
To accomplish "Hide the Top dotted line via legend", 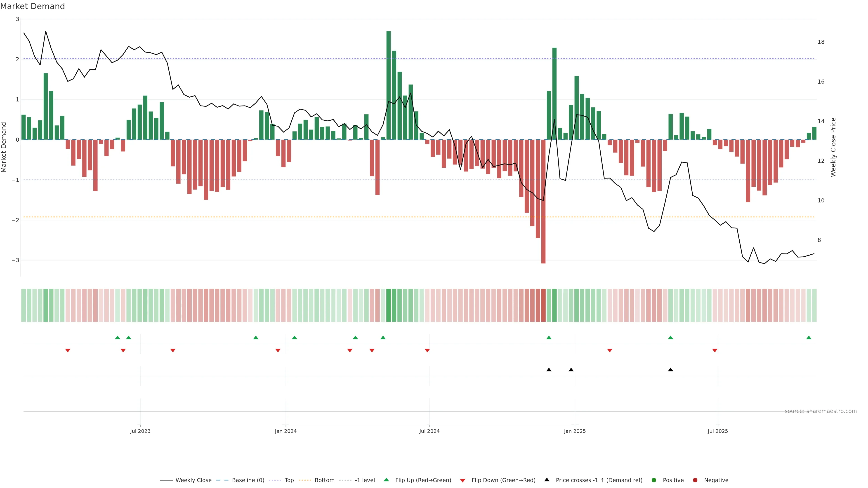I will (x=289, y=480).
